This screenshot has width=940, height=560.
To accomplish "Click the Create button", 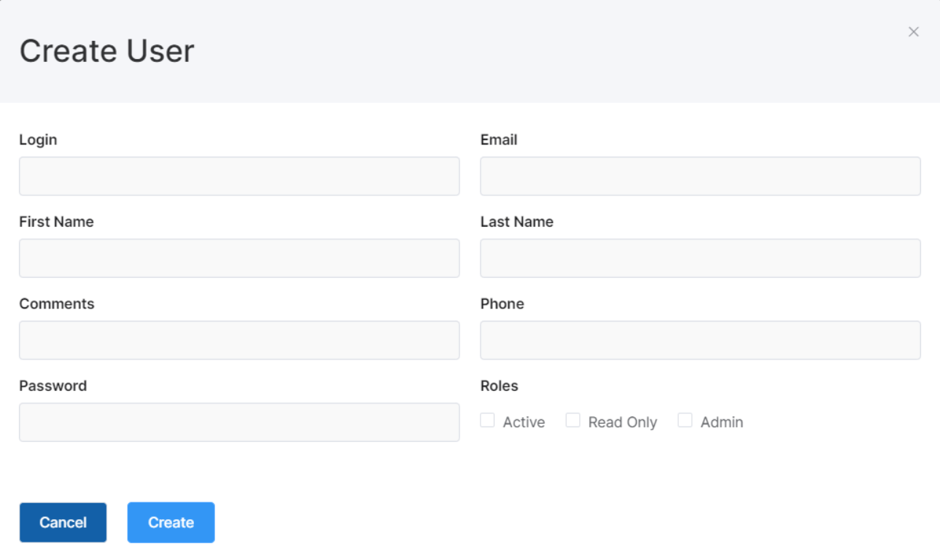I will pyautogui.click(x=171, y=522).
